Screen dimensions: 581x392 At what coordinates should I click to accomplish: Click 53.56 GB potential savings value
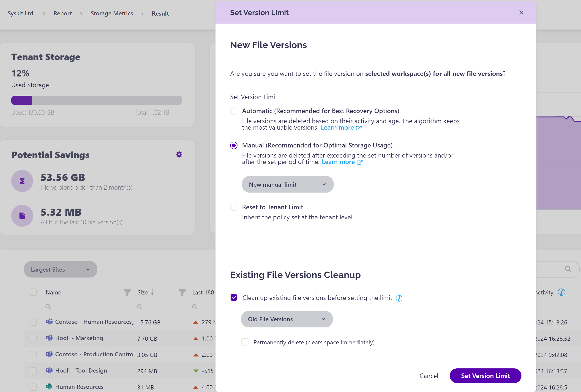[x=63, y=177]
